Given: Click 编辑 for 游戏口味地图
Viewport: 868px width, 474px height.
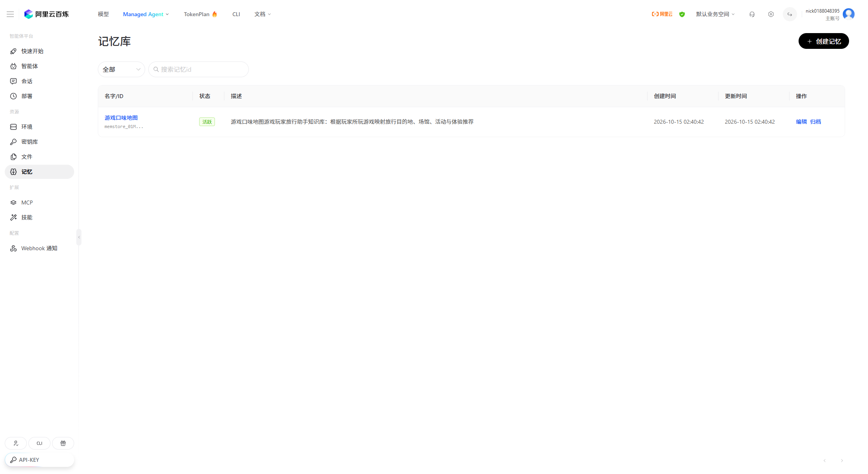Looking at the screenshot, I should click(801, 122).
